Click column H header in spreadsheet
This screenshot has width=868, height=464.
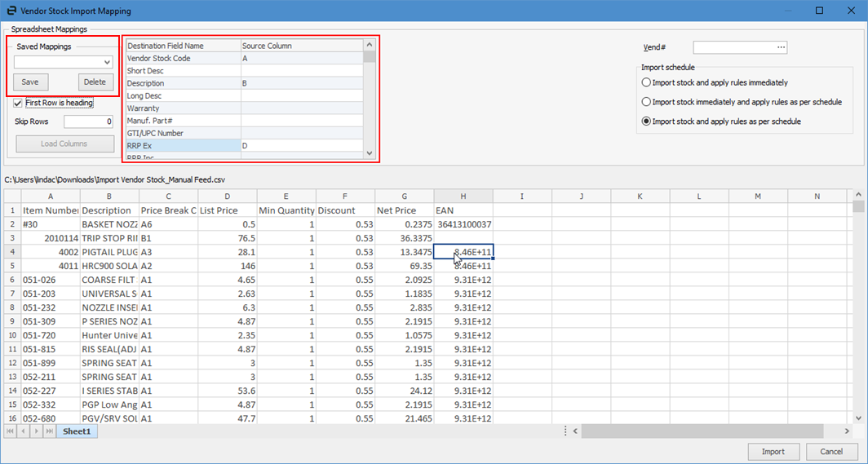(x=463, y=196)
